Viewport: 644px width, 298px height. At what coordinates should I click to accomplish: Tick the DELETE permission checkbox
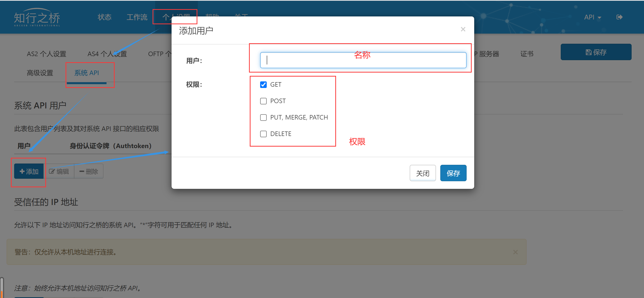click(263, 134)
